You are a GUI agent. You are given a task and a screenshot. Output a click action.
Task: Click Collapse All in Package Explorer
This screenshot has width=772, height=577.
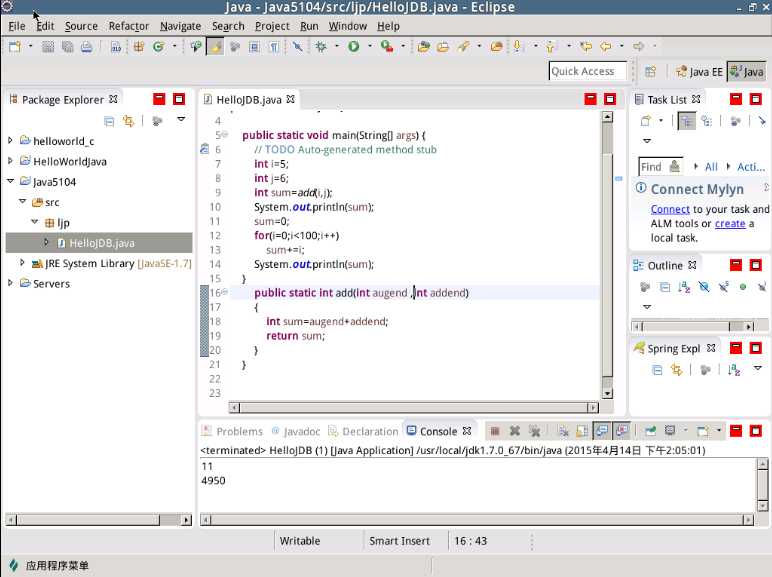[107, 121]
